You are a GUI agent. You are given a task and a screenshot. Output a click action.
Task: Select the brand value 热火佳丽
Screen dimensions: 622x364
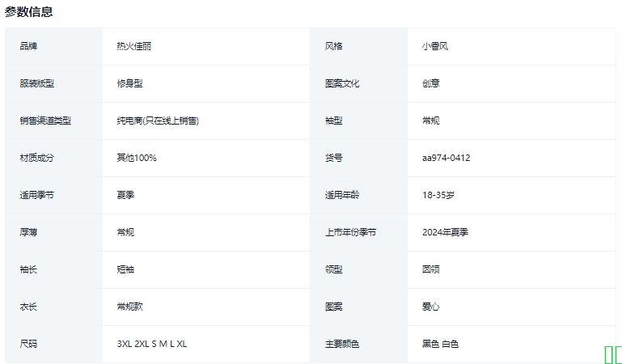tap(133, 46)
